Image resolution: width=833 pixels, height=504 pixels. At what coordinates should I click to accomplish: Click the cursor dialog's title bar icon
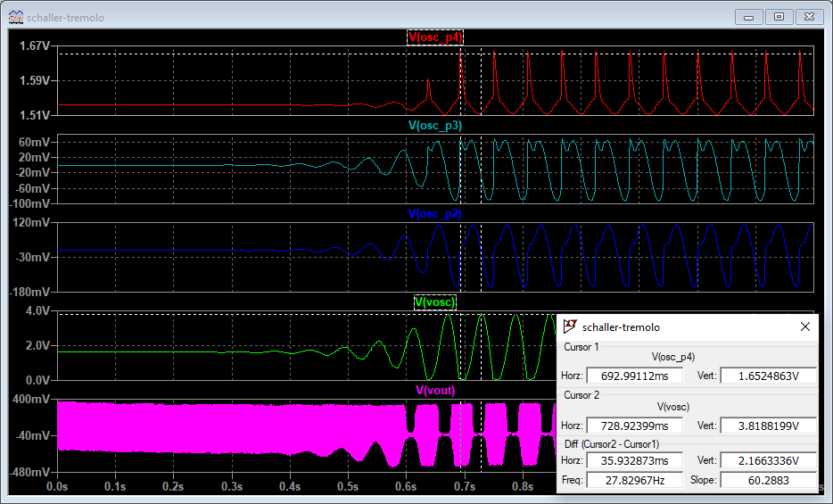[571, 327]
